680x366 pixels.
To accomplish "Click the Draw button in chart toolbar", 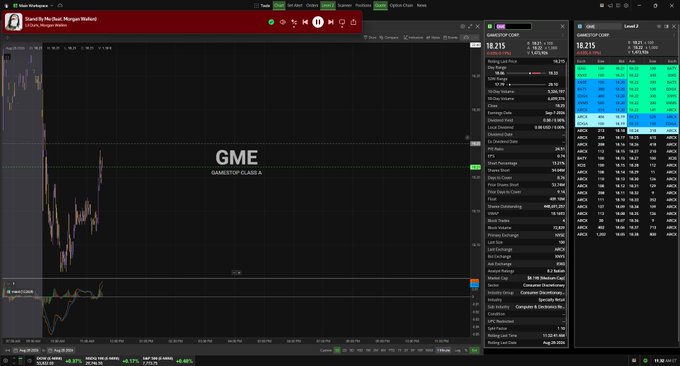I will [370, 38].
